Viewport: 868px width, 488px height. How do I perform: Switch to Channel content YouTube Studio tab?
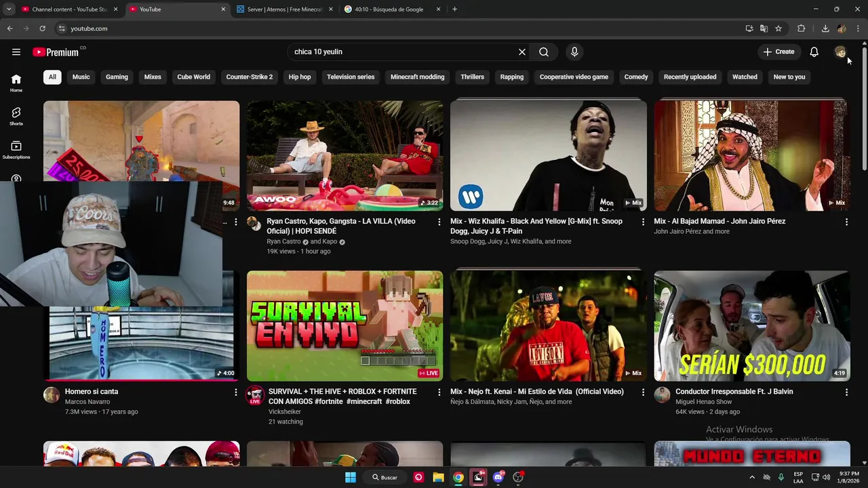pyautogui.click(x=69, y=9)
